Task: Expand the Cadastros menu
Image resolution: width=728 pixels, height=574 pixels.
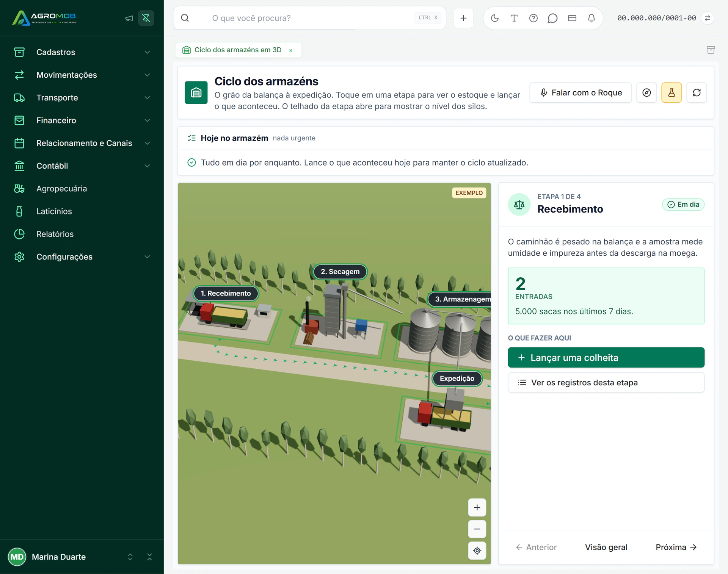Action: [x=82, y=52]
